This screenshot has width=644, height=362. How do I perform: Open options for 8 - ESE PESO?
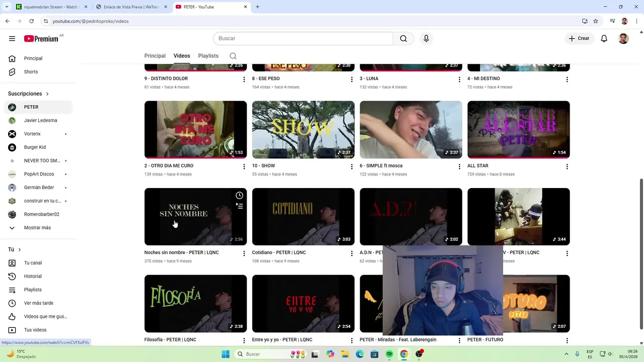coord(352,79)
